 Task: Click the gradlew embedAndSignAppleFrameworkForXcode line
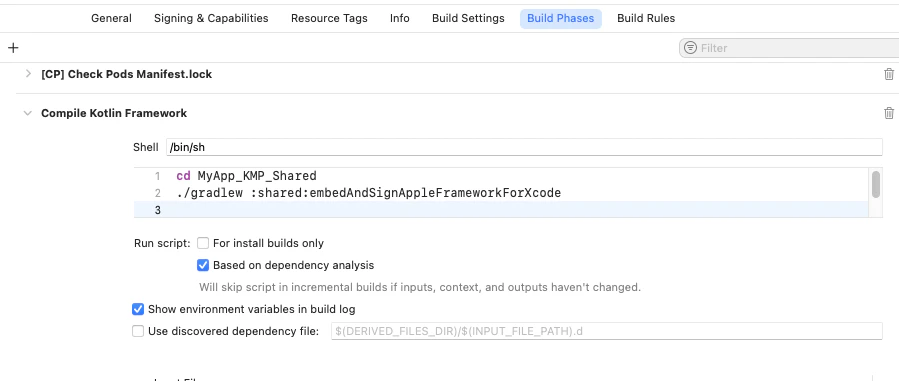pos(369,193)
